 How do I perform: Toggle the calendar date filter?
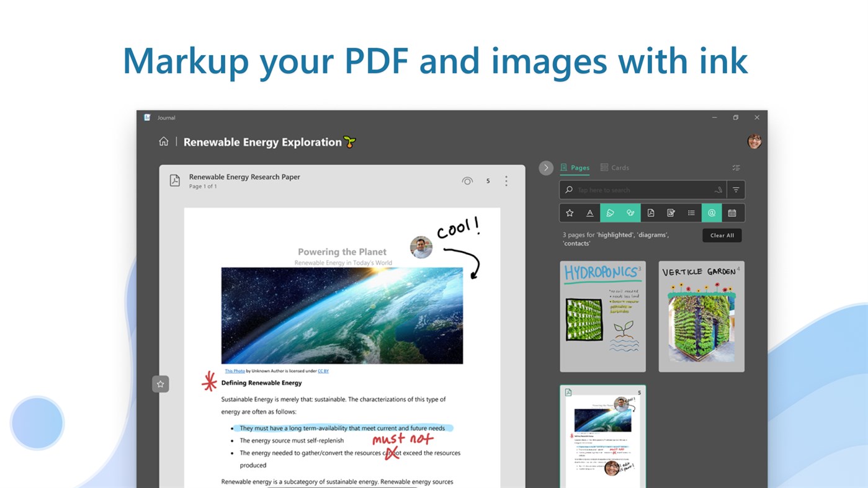tap(732, 213)
